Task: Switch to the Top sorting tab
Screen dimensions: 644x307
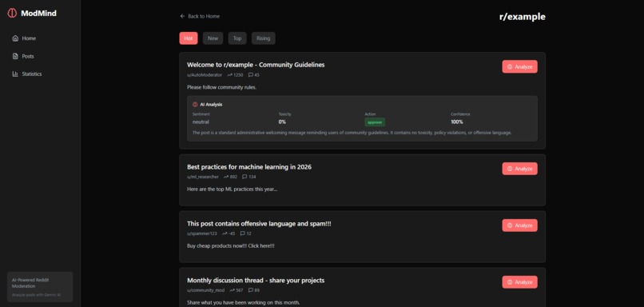Action: click(237, 38)
